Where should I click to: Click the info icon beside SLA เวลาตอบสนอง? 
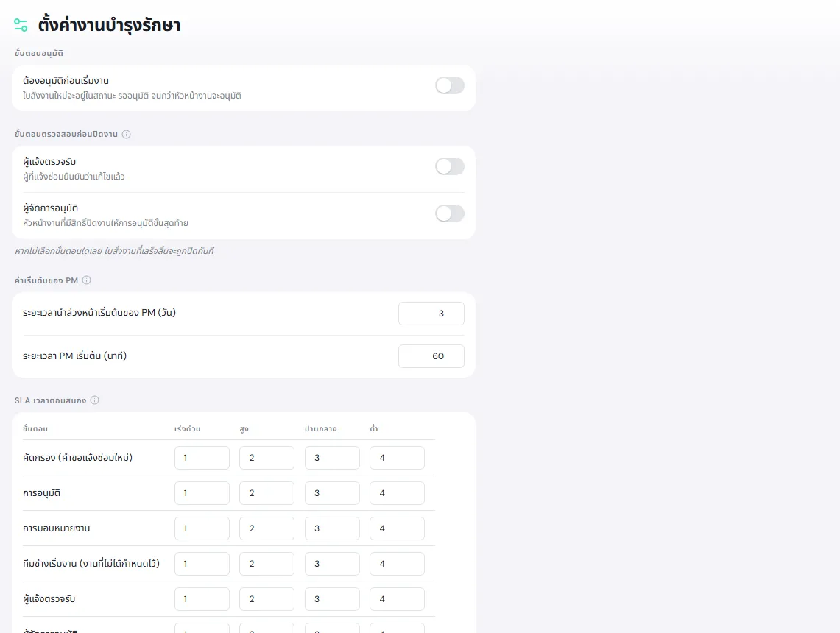(x=95, y=400)
